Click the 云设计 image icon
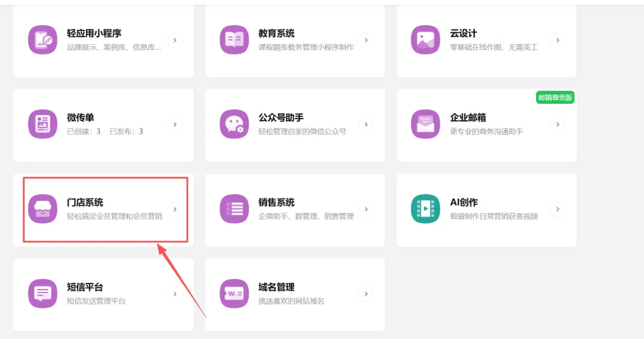The image size is (644, 339). [426, 40]
